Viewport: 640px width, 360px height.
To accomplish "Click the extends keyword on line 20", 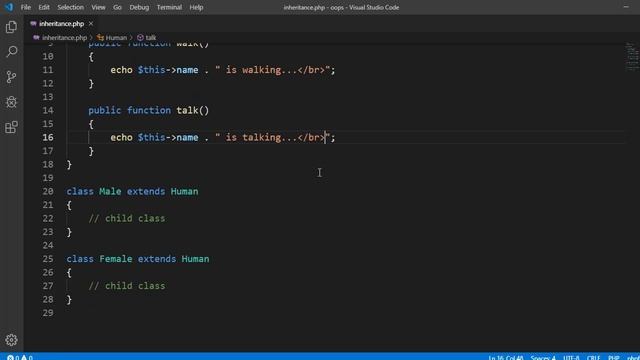I will pyautogui.click(x=146, y=191).
